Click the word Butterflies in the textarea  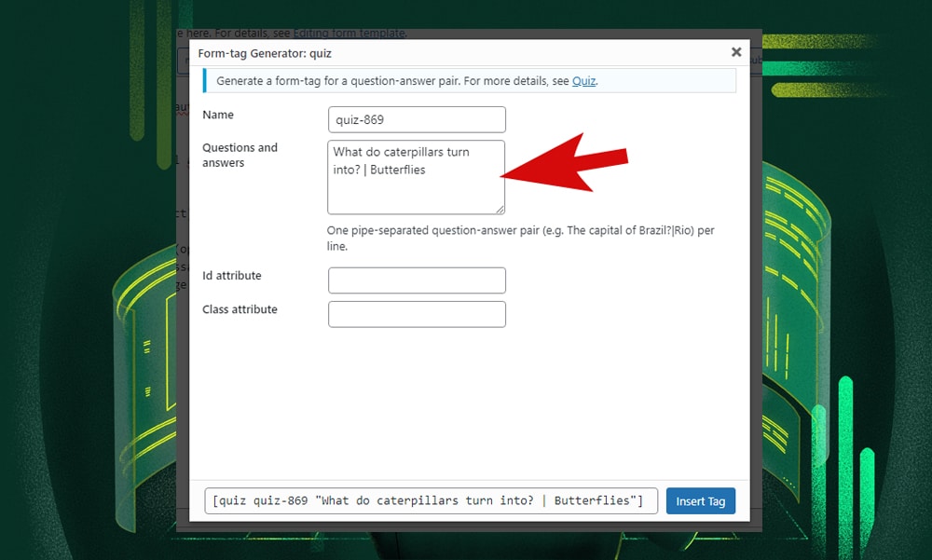pyautogui.click(x=398, y=170)
